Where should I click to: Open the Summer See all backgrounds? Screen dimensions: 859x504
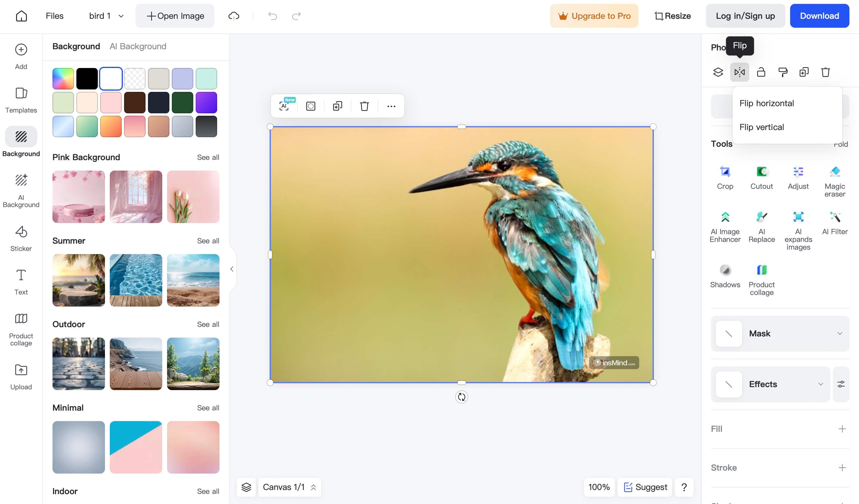208,240
